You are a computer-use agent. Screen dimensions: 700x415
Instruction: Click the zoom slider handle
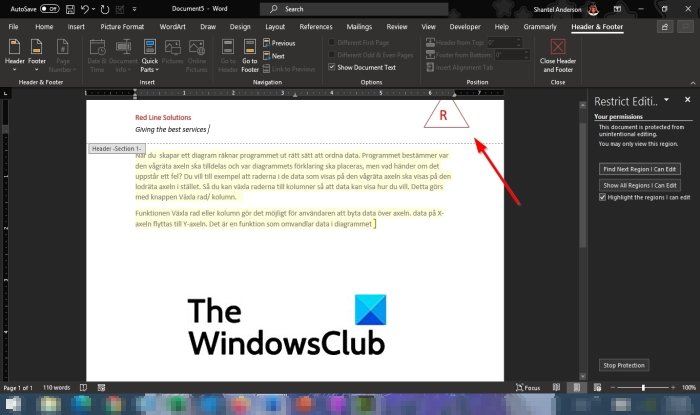click(x=643, y=387)
